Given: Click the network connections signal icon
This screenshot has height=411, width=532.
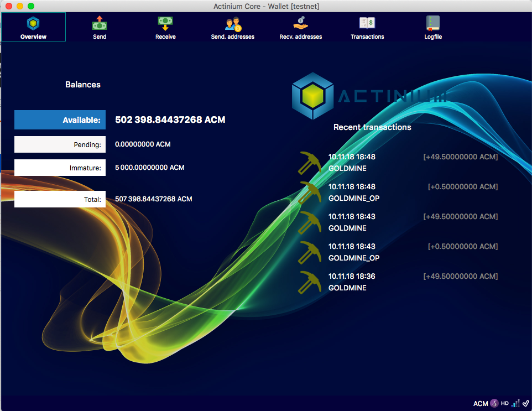Looking at the screenshot, I should click(x=516, y=403).
